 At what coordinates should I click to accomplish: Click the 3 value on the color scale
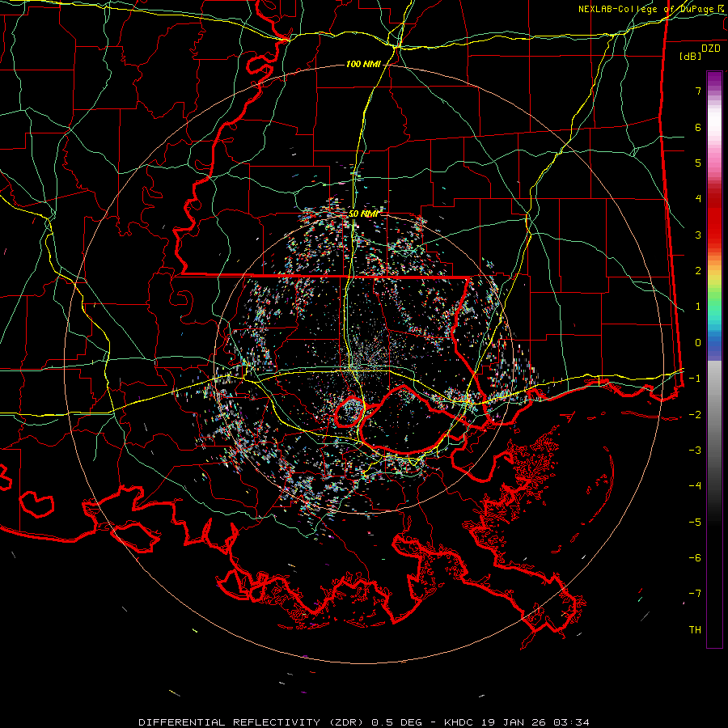point(698,235)
